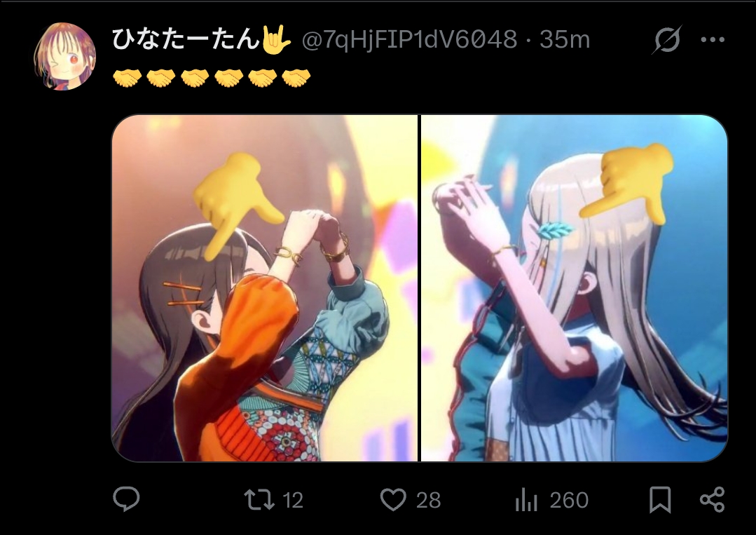Bookmark this post
Image resolution: width=756 pixels, height=535 pixels.
click(x=660, y=500)
